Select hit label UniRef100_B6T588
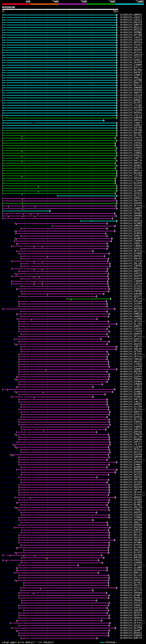 (x=131, y=70)
